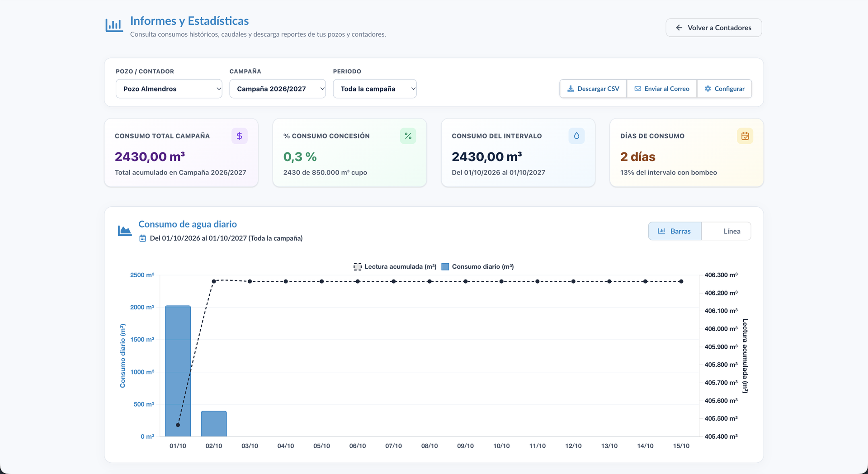Viewport: 868px width, 474px height.
Task: Click the Informes y Estadísticas title
Action: pos(189,21)
